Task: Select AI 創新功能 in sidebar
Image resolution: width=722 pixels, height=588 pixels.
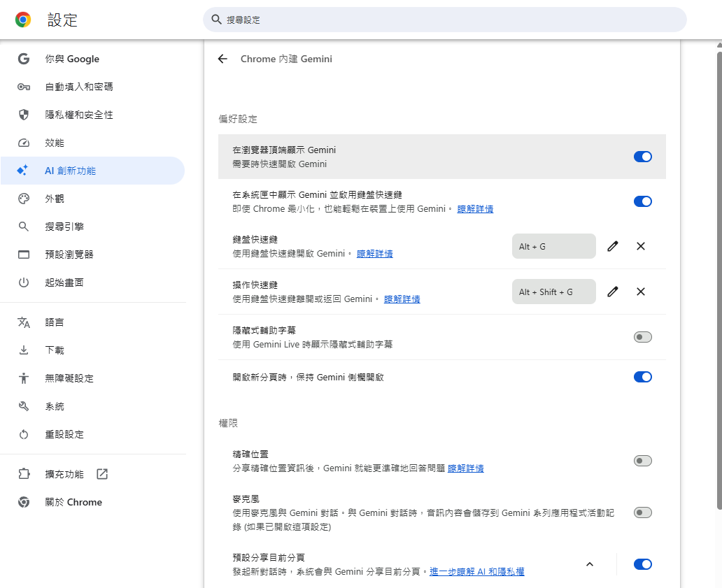Action: tap(92, 171)
